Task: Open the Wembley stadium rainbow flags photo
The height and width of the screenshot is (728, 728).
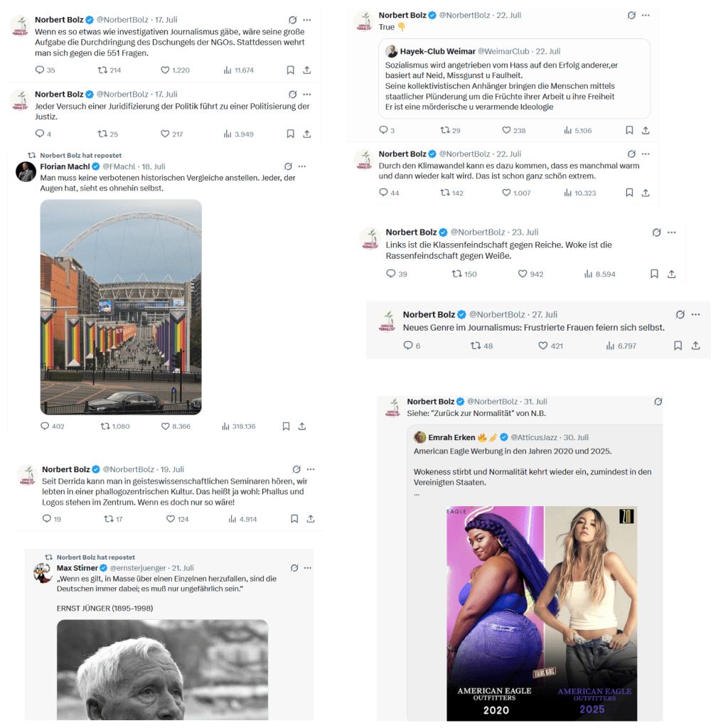Action: pos(121,307)
